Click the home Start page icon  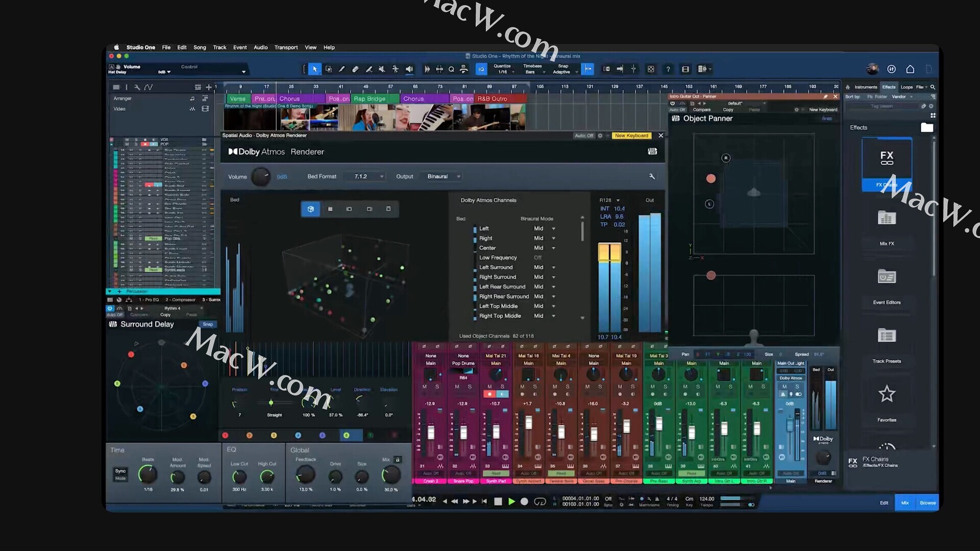[x=910, y=69]
